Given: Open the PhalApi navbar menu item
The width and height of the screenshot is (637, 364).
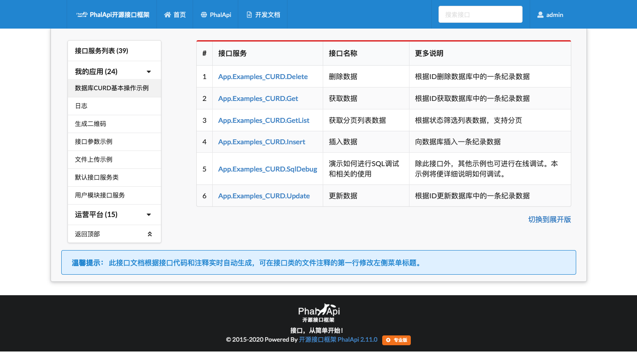Looking at the screenshot, I should click(x=216, y=15).
